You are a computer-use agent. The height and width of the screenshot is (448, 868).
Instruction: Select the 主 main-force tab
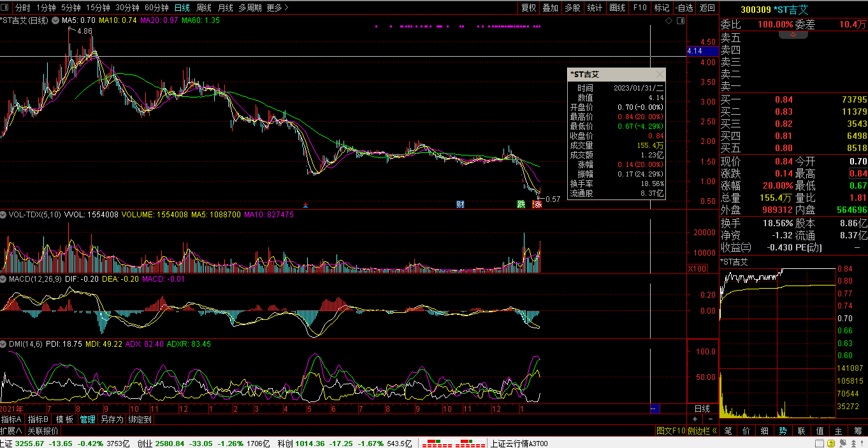pos(839,431)
